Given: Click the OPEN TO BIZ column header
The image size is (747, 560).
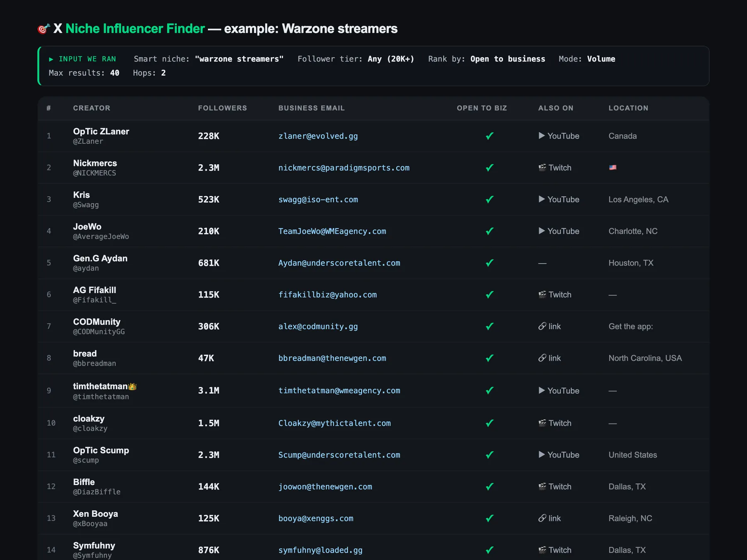Looking at the screenshot, I should pyautogui.click(x=482, y=108).
